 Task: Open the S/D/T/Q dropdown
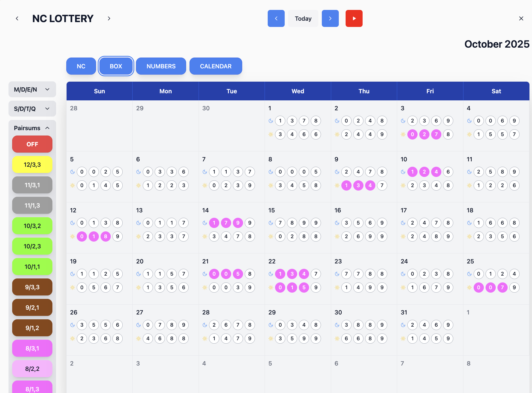[x=32, y=109]
